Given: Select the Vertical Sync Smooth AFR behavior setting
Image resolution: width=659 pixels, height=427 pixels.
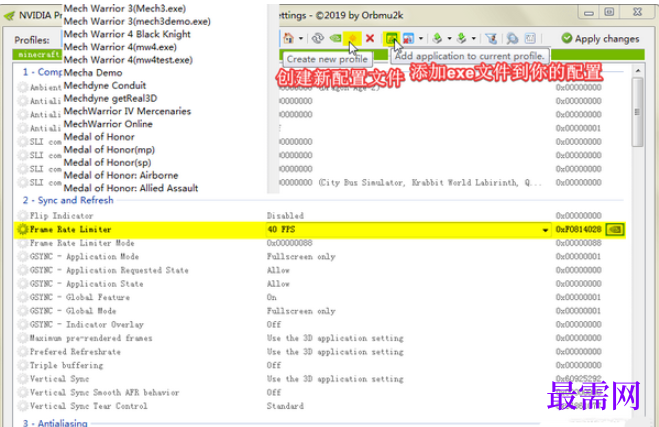Looking at the screenshot, I should tap(104, 393).
